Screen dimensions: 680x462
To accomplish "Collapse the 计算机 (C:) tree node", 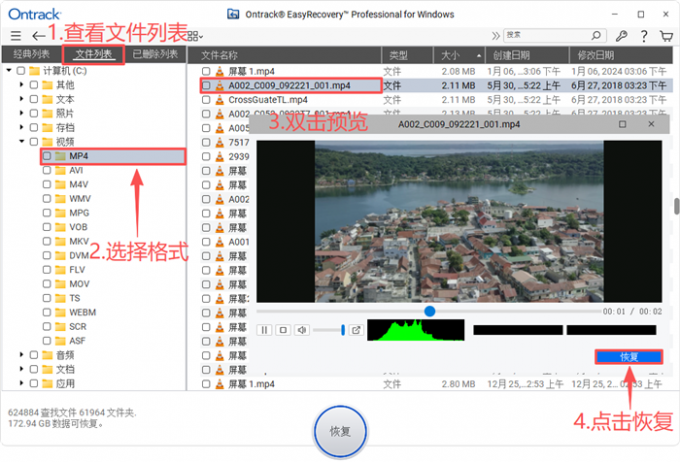I will pyautogui.click(x=9, y=70).
